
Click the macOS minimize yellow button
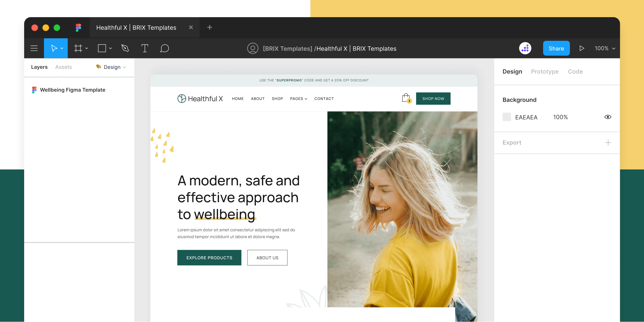(x=46, y=28)
